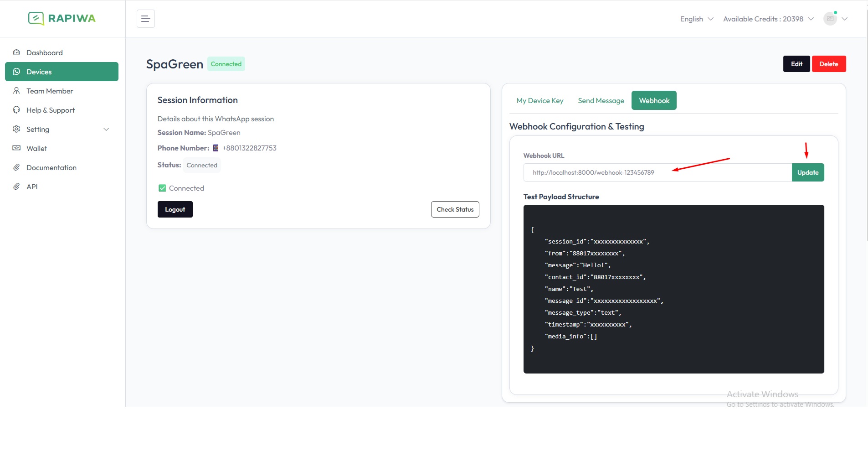Viewport: 868px width, 467px height.
Task: Click the RAPIWA logo icon
Action: [36, 18]
